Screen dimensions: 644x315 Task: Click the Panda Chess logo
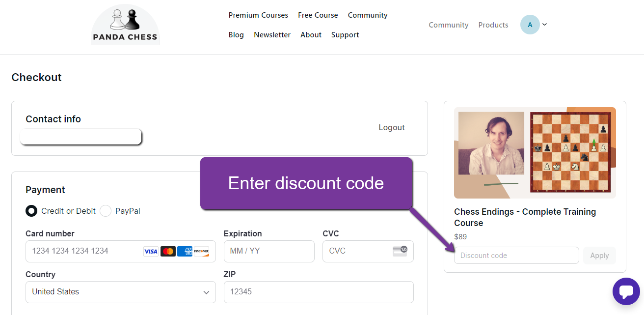click(x=125, y=25)
